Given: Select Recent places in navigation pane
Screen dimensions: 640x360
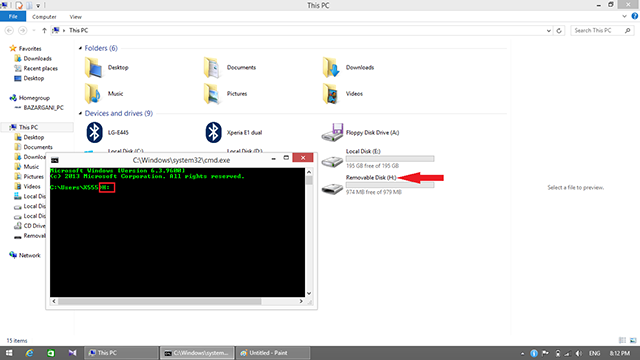Looking at the screenshot, I should tap(40, 68).
